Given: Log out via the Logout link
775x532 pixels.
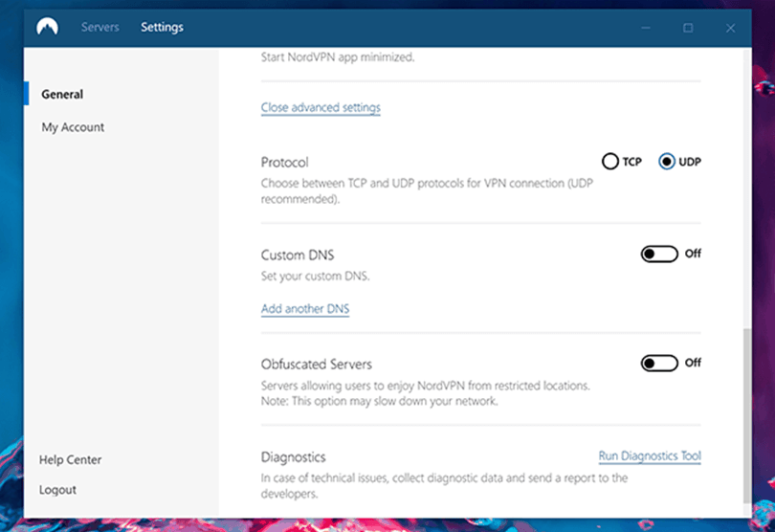Looking at the screenshot, I should point(57,490).
